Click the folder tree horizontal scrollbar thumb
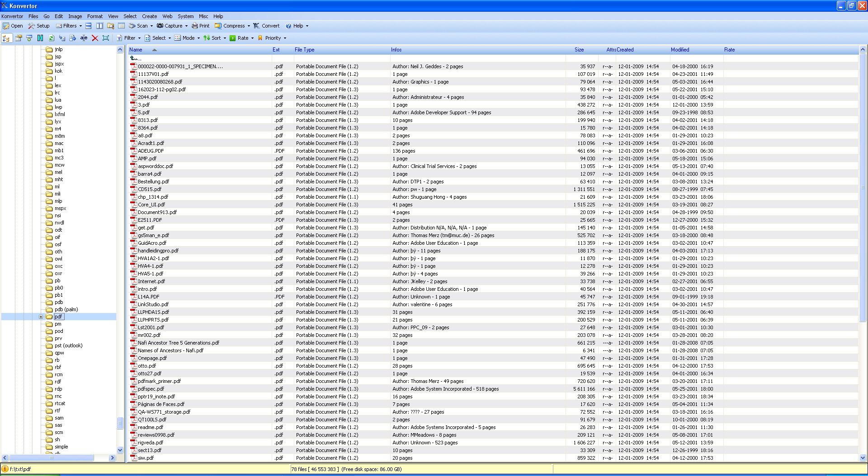The image size is (868, 476). pos(51,457)
